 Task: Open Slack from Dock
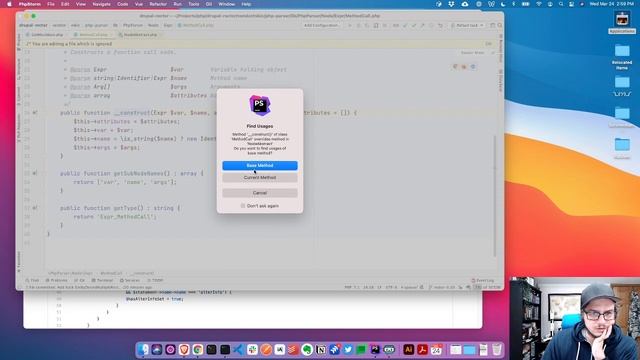click(x=252, y=349)
